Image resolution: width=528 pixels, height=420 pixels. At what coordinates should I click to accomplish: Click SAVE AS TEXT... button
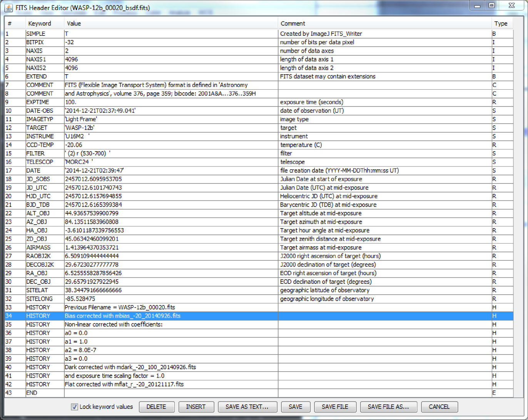[x=246, y=407]
